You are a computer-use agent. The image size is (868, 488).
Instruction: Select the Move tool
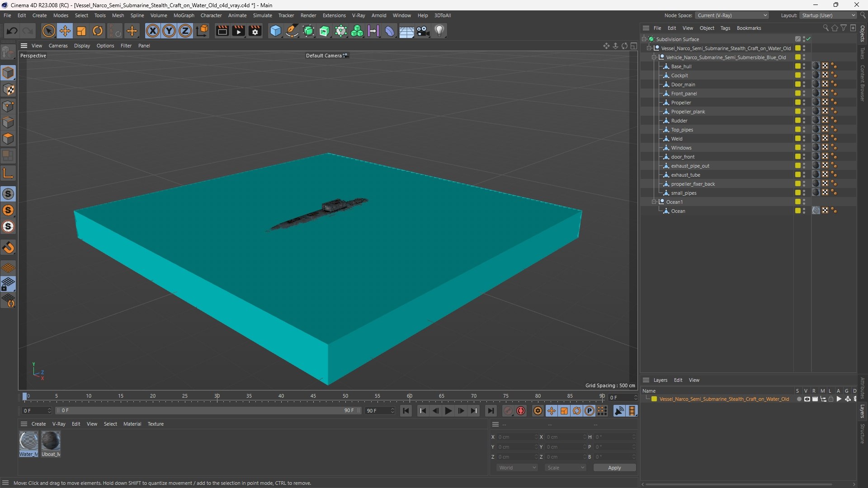(x=65, y=31)
